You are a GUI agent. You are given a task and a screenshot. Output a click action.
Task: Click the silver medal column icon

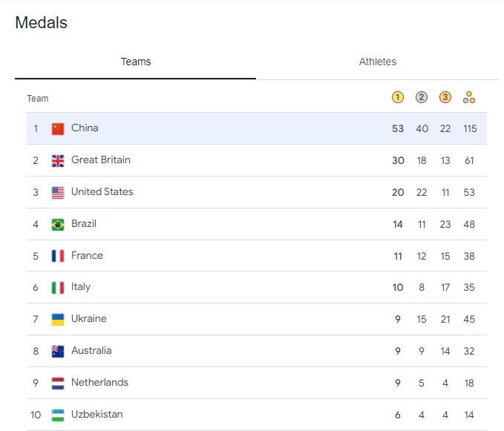click(422, 97)
